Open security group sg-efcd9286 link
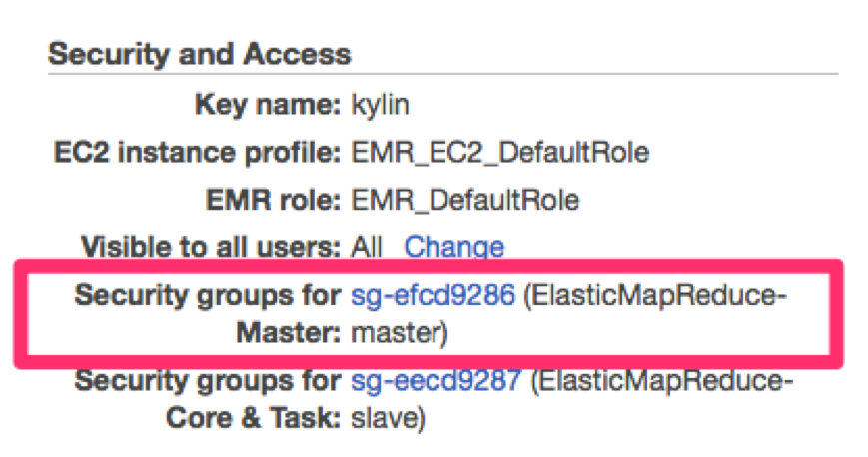 (434, 295)
